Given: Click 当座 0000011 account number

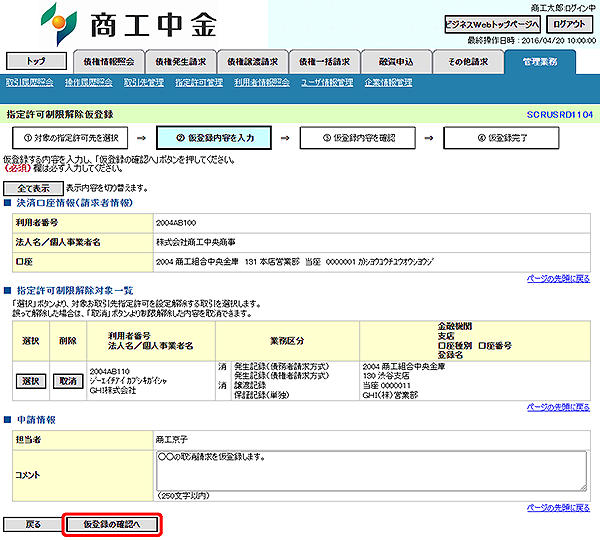Looking at the screenshot, I should point(386,385).
